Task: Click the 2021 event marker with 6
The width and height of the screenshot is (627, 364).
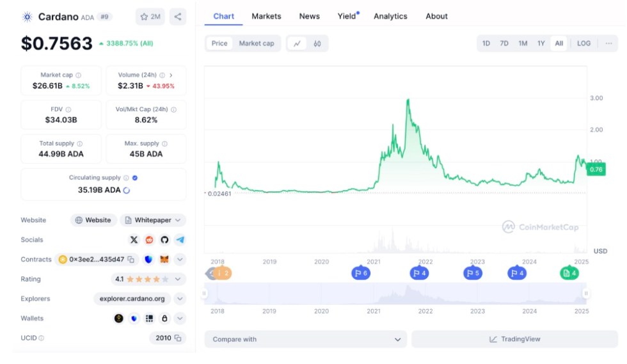Action: coord(361,273)
